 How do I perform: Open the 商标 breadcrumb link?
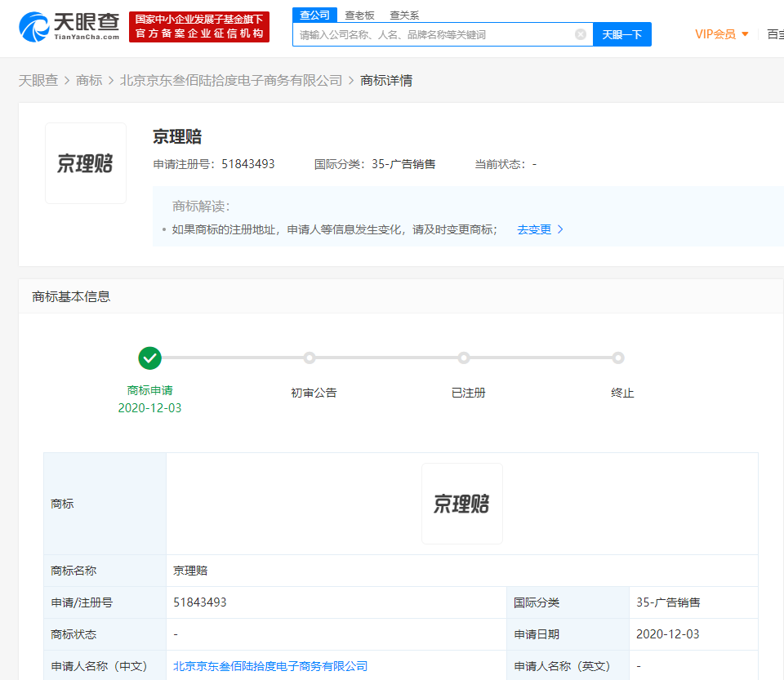89,81
